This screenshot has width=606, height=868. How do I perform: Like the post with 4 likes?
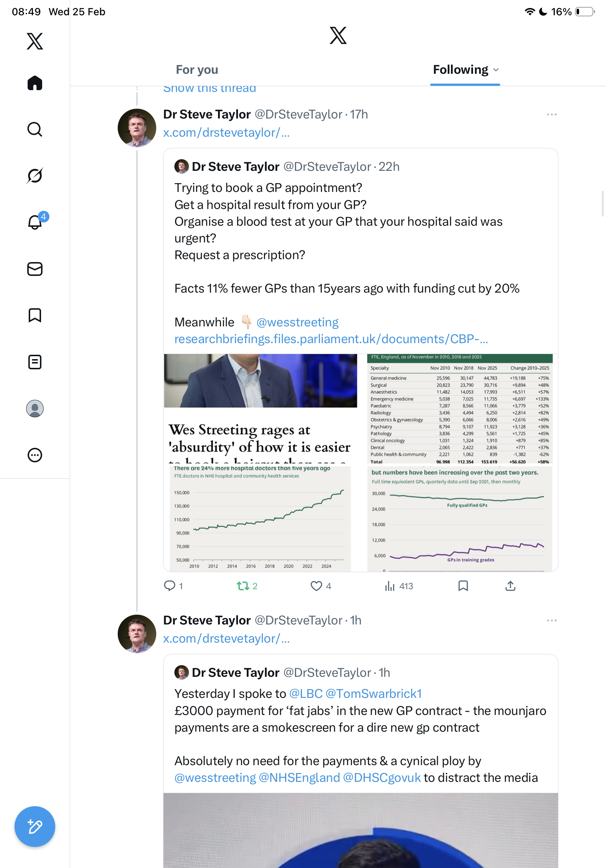316,586
